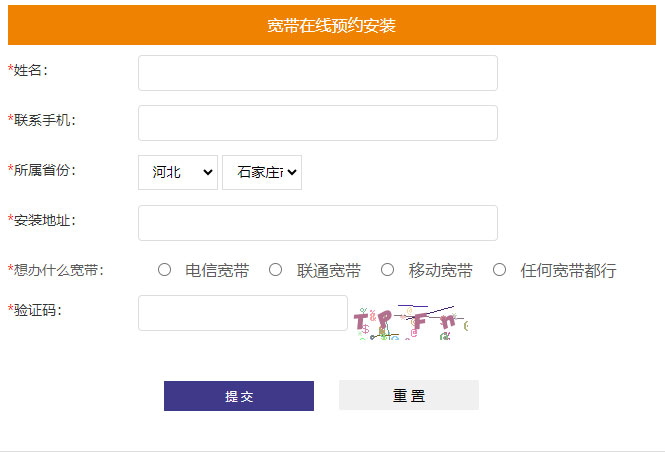Select the 电信宽带 radio button
Image resolution: width=665 pixels, height=452 pixels.
164,270
